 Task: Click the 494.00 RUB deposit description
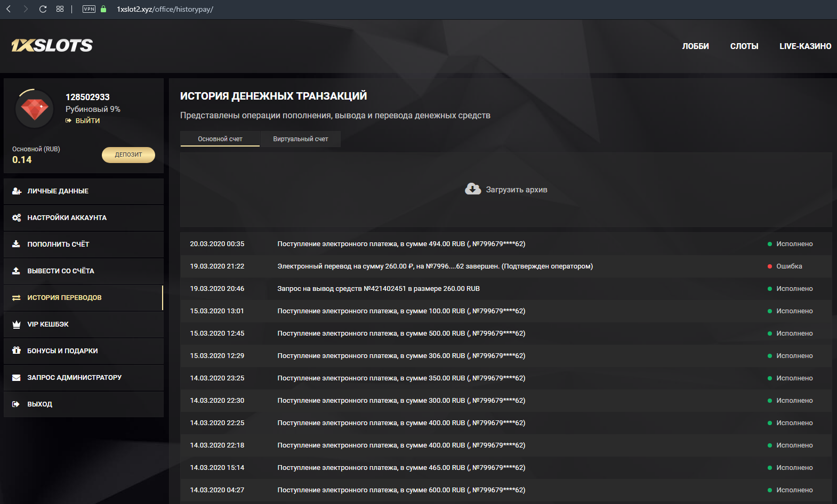[401, 244]
